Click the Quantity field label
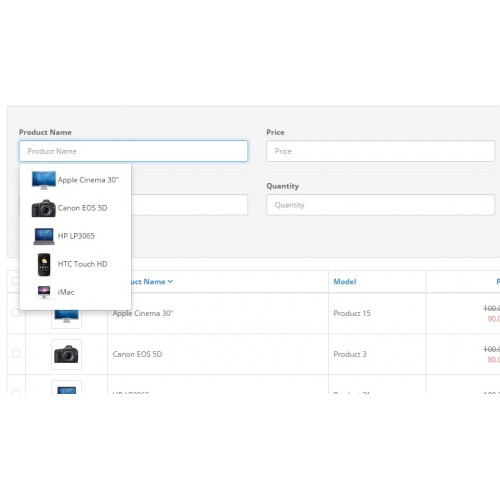This screenshot has height=500, width=500. pos(282,186)
